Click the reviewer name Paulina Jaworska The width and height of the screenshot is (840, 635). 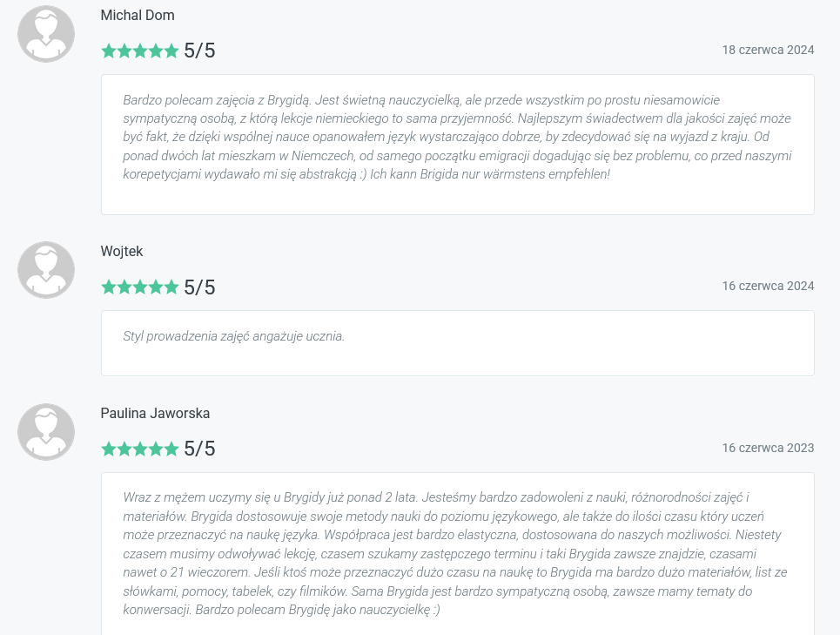pos(155,414)
